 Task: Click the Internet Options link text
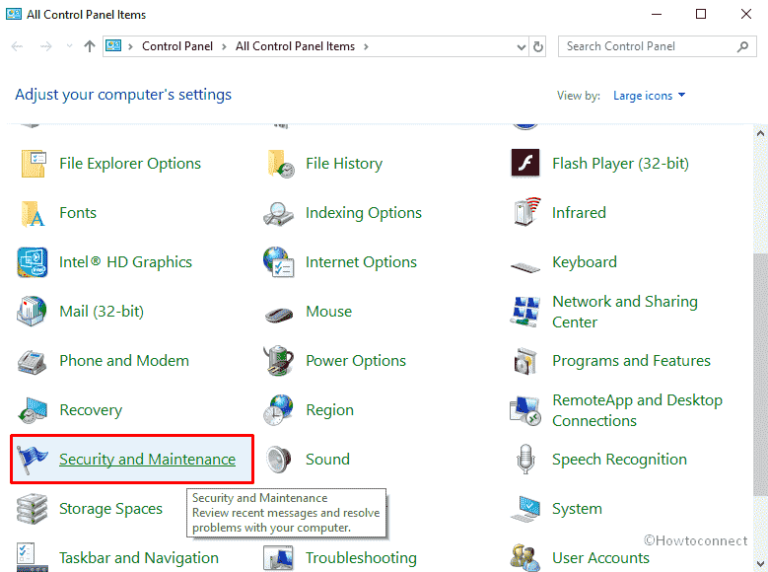pos(361,262)
